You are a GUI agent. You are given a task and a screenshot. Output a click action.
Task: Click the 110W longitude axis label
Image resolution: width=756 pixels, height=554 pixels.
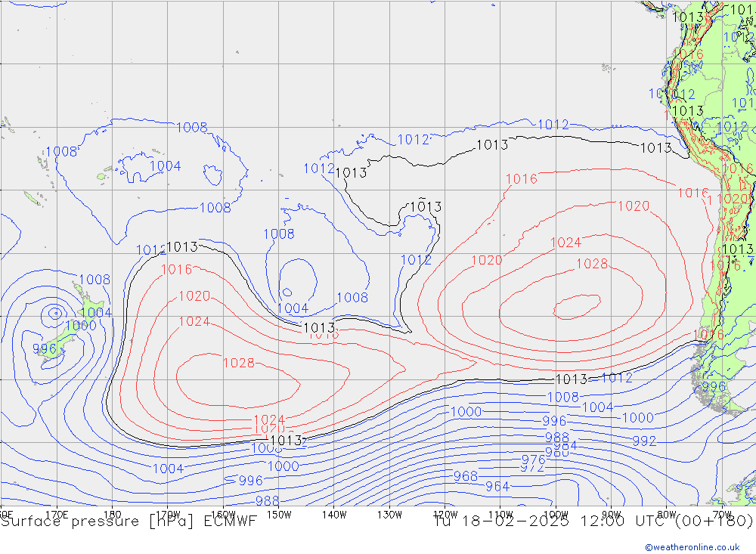click(500, 514)
